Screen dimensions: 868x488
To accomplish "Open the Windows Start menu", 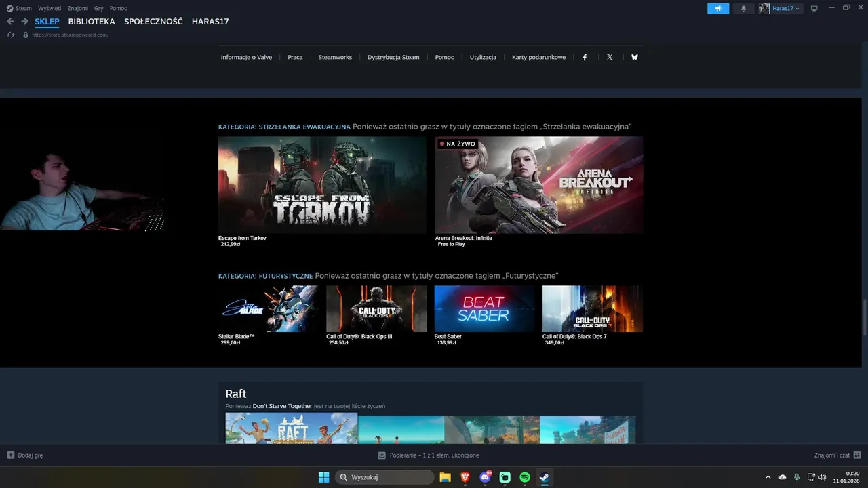I will (x=324, y=477).
